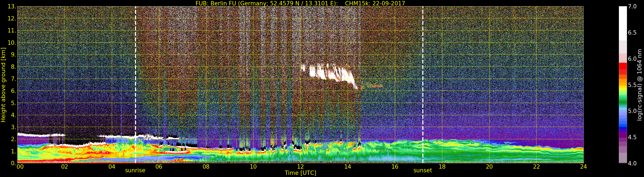Click the y-axis tick label '10.'
Viewport: 644px width, 177px height.
click(x=12, y=43)
